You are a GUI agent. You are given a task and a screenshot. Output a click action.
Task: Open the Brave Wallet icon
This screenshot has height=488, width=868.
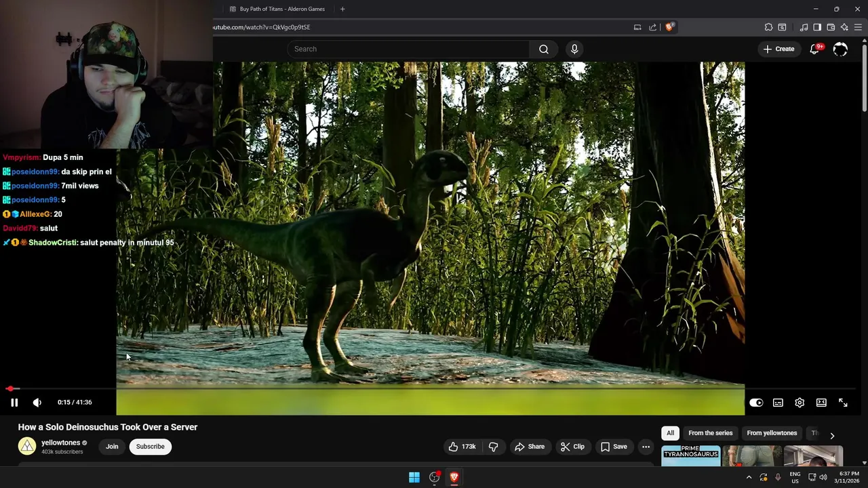[x=831, y=27]
